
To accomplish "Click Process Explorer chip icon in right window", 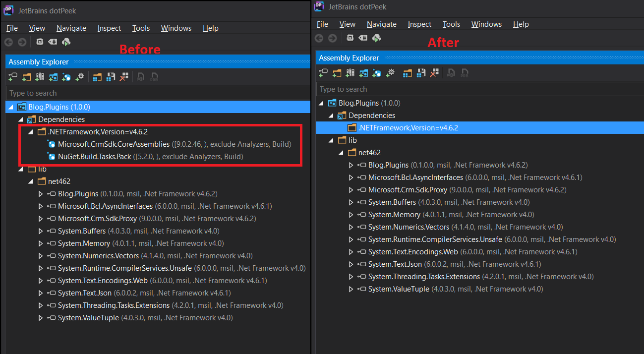I will click(x=350, y=38).
